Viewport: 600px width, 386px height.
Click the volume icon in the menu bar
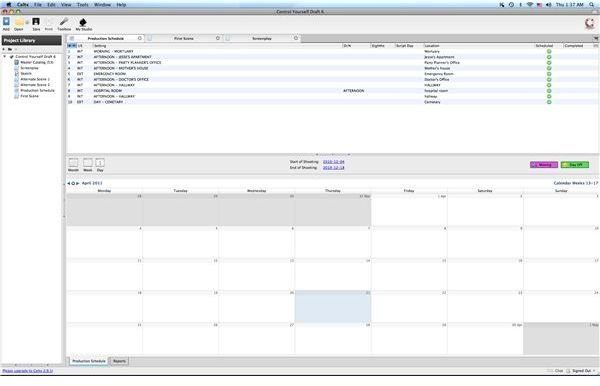(548, 5)
